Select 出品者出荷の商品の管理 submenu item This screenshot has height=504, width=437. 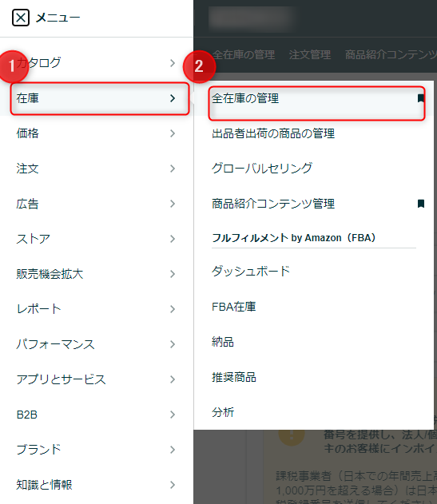(x=273, y=133)
